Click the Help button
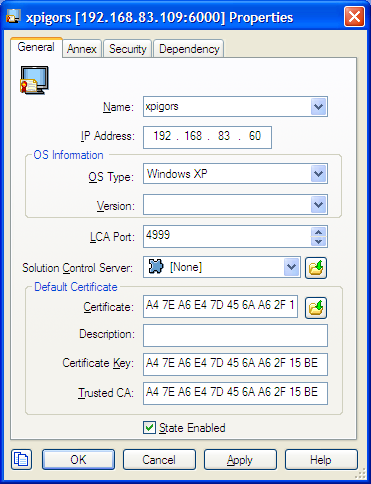This screenshot has height=484, width=371. click(321, 460)
